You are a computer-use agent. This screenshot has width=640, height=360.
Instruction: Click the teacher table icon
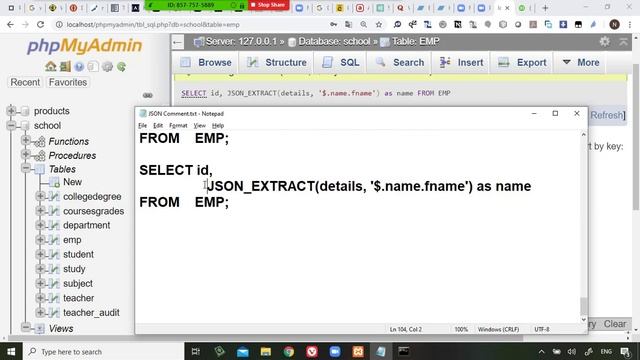point(54,298)
